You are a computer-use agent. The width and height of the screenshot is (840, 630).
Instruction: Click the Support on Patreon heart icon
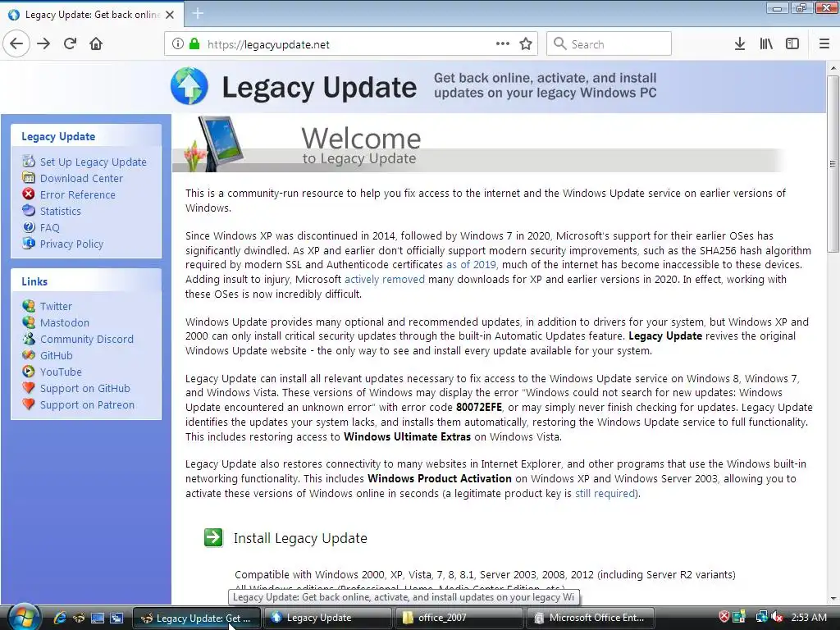coord(29,404)
